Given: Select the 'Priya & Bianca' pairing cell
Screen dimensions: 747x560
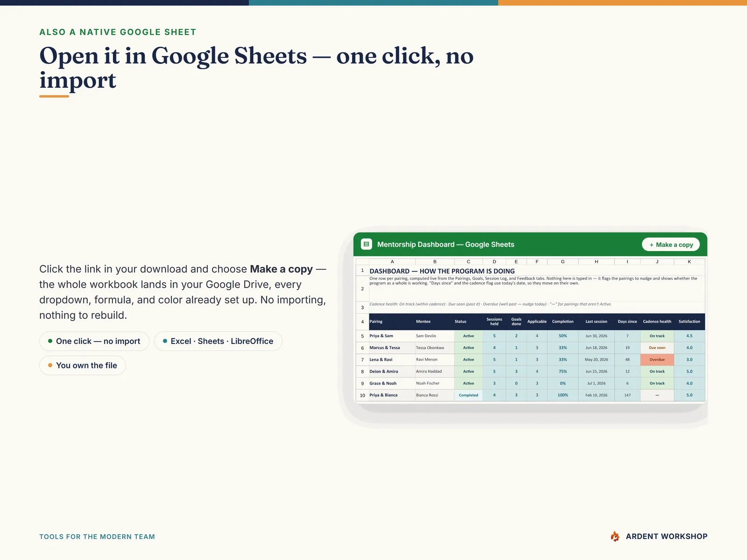Looking at the screenshot, I should (x=392, y=395).
